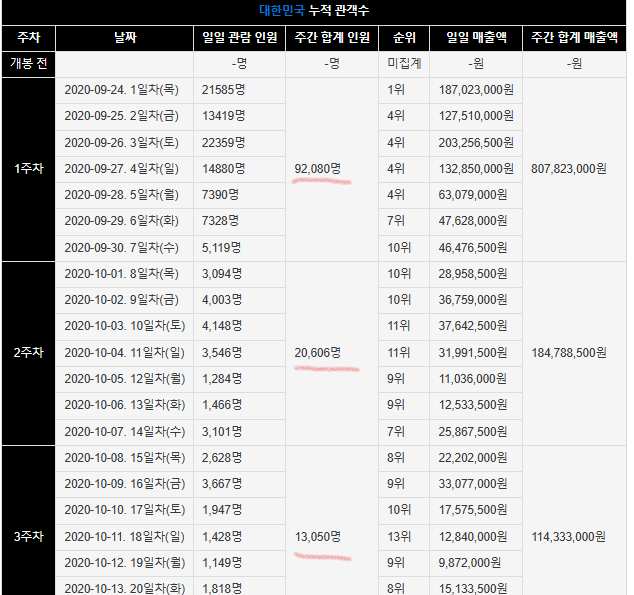634x595 pixels.
Task: Click date 2020-10-03. 10일차(토)
Action: 125,326
